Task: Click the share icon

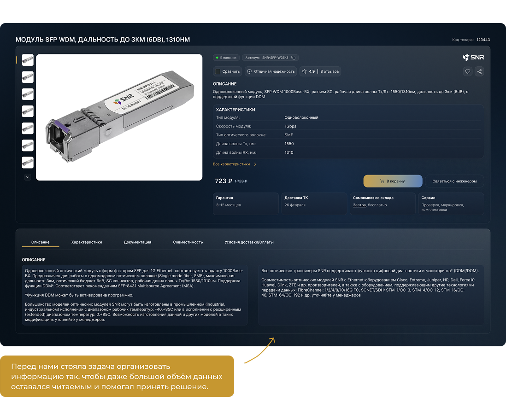Action: coord(479,72)
